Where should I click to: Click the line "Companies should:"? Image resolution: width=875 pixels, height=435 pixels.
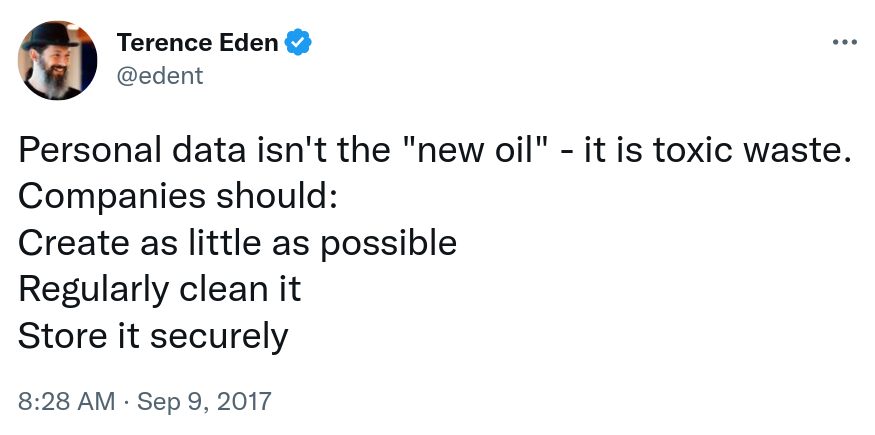(x=178, y=196)
